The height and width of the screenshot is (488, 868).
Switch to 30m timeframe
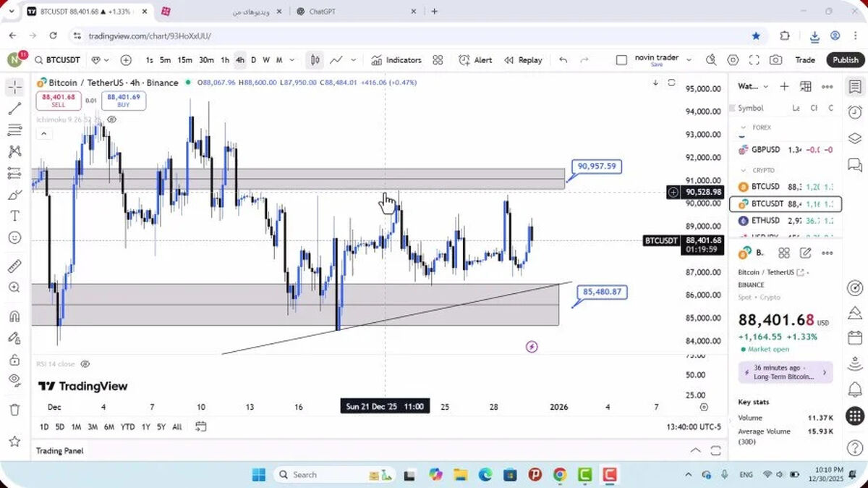(206, 60)
